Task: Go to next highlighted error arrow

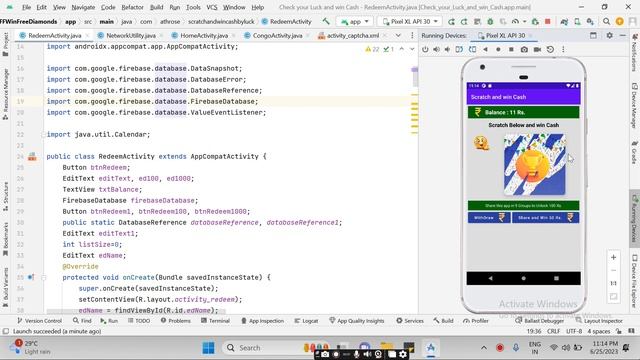Action: pos(412,49)
